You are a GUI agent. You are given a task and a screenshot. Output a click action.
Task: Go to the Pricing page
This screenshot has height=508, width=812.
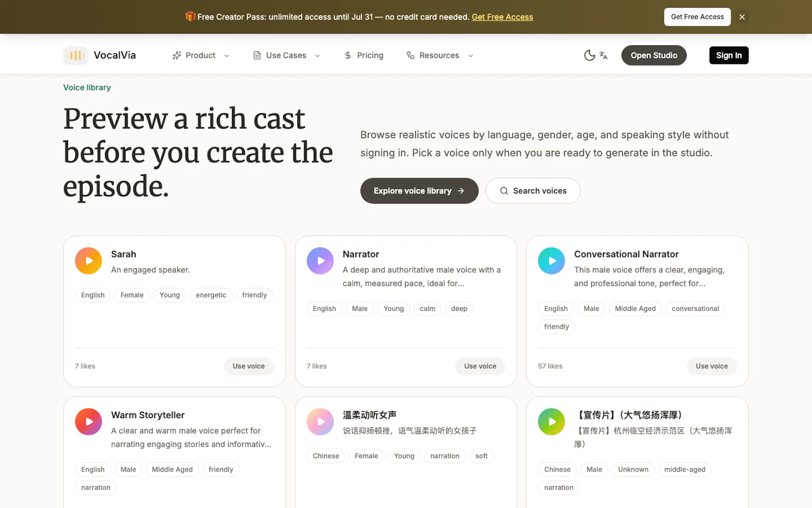pos(364,55)
